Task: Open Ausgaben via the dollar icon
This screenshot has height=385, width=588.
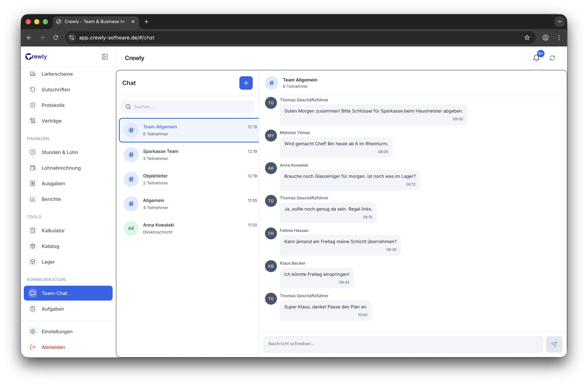Action: click(x=33, y=183)
